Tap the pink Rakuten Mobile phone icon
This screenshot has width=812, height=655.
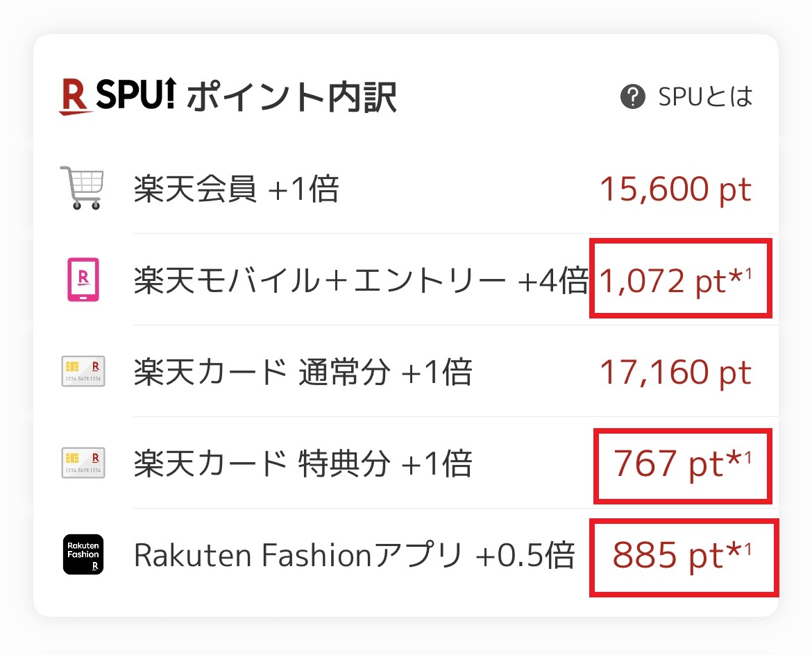coord(83,280)
